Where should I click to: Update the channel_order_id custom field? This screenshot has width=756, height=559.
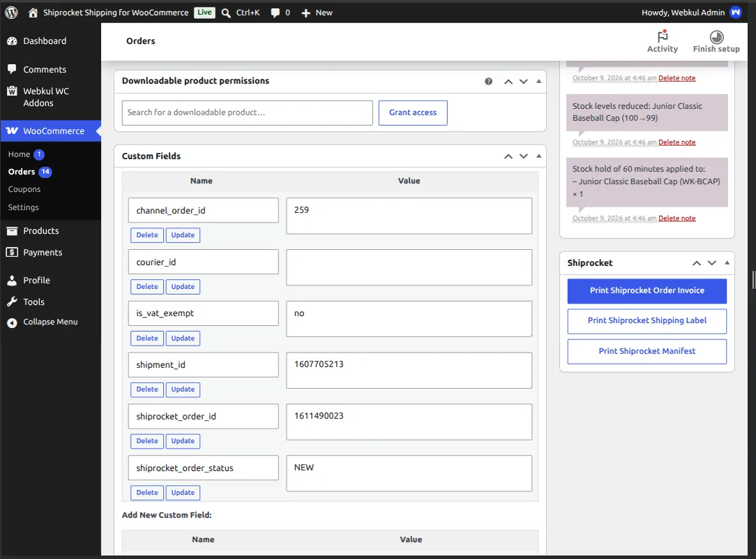[x=183, y=235]
